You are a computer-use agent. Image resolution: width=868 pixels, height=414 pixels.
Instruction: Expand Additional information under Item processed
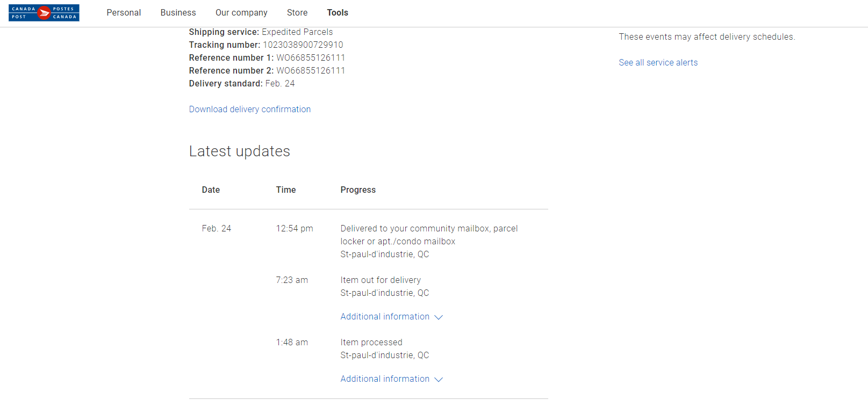click(385, 379)
